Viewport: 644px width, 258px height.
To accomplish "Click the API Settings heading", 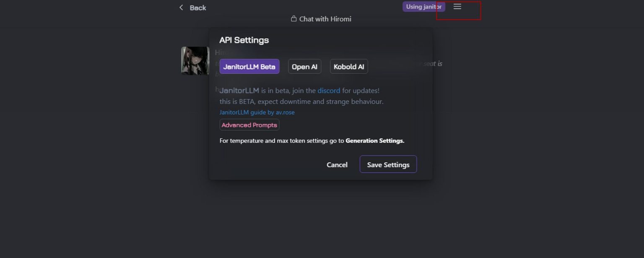I will tap(244, 40).
